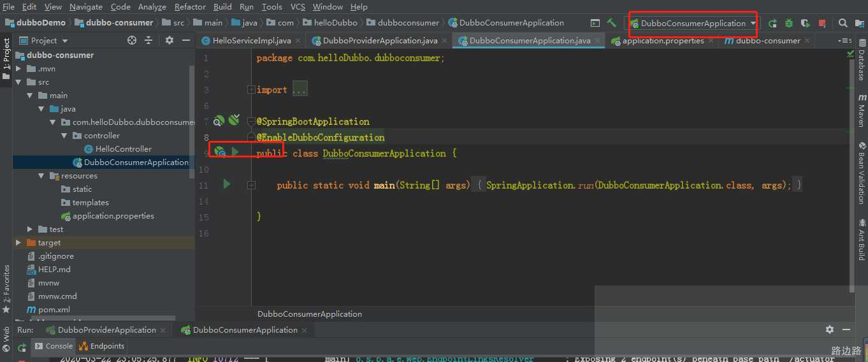
Task: Click the green Rerun icon in the top toolbar
Action: point(772,23)
